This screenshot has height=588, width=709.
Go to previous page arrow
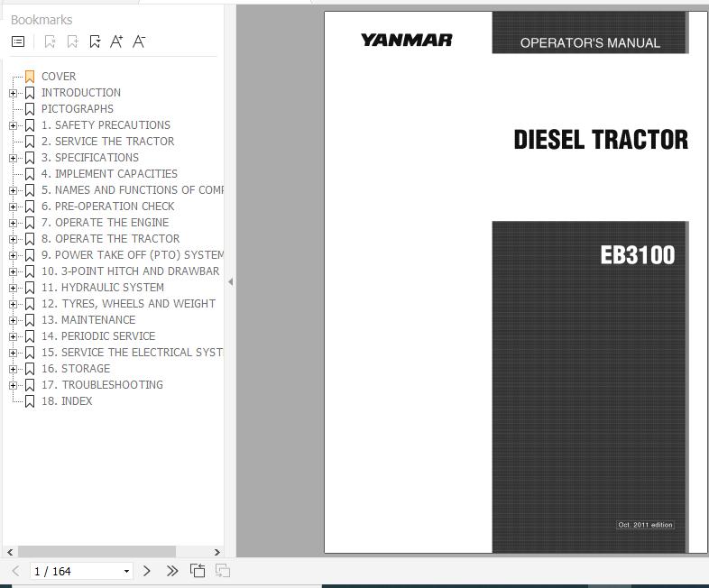point(16,571)
